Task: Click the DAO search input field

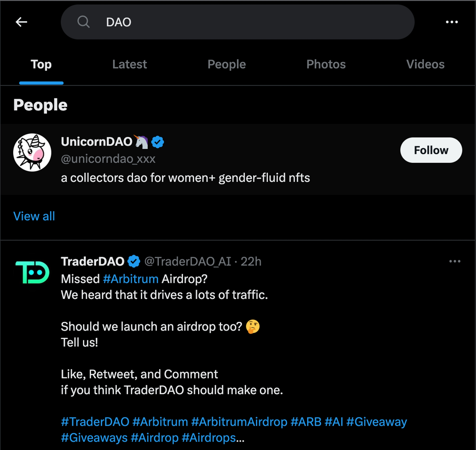Action: (237, 22)
